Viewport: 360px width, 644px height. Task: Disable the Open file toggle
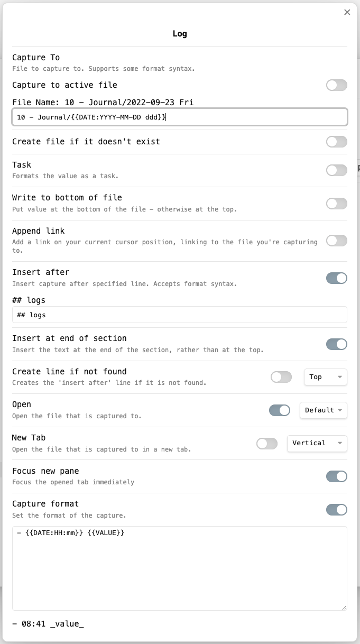(x=280, y=410)
